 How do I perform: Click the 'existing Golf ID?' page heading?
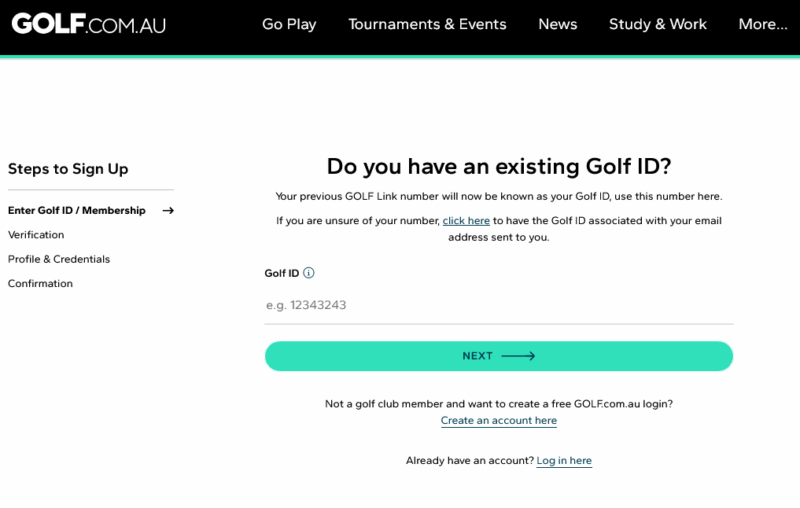pos(498,166)
